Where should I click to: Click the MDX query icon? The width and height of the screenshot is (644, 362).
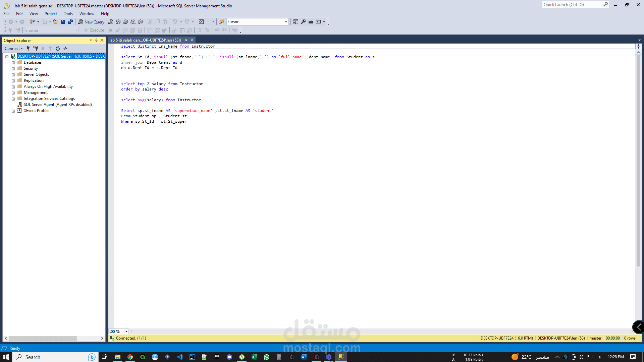coord(118,22)
